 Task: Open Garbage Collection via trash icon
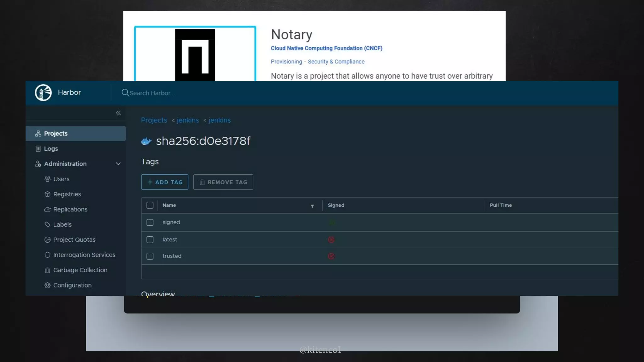click(x=47, y=270)
